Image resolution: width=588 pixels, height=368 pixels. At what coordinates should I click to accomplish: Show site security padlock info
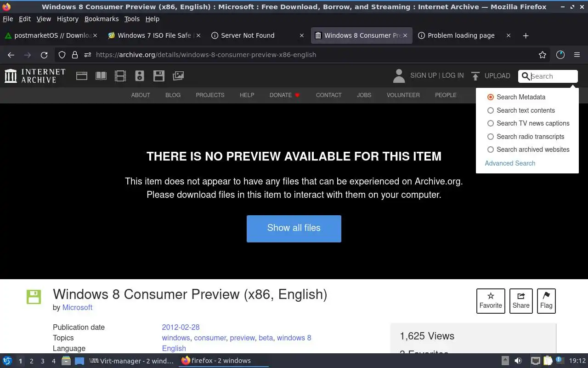pyautogui.click(x=75, y=55)
